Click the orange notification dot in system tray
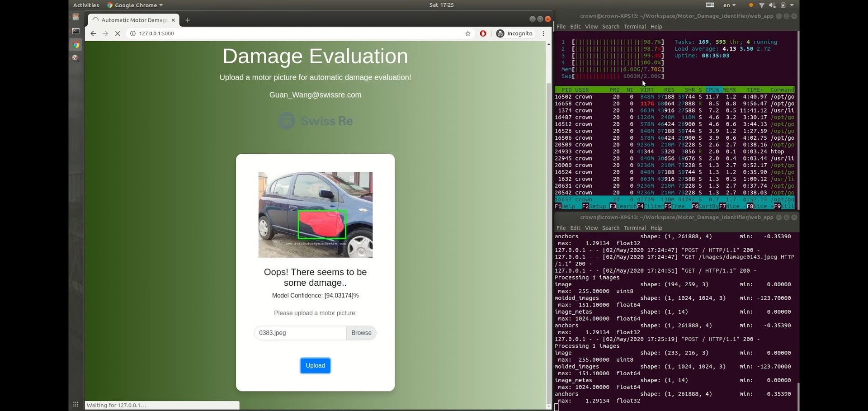The width and height of the screenshot is (868, 411). click(751, 5)
